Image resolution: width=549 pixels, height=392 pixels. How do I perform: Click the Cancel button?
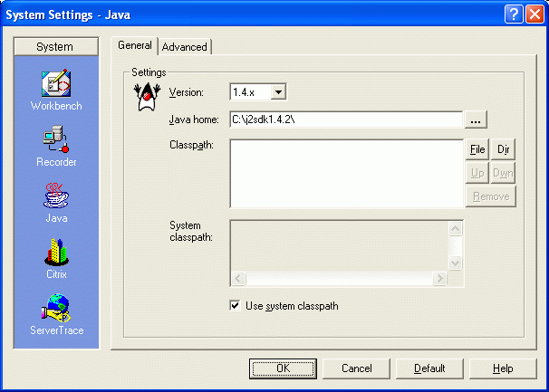[356, 368]
